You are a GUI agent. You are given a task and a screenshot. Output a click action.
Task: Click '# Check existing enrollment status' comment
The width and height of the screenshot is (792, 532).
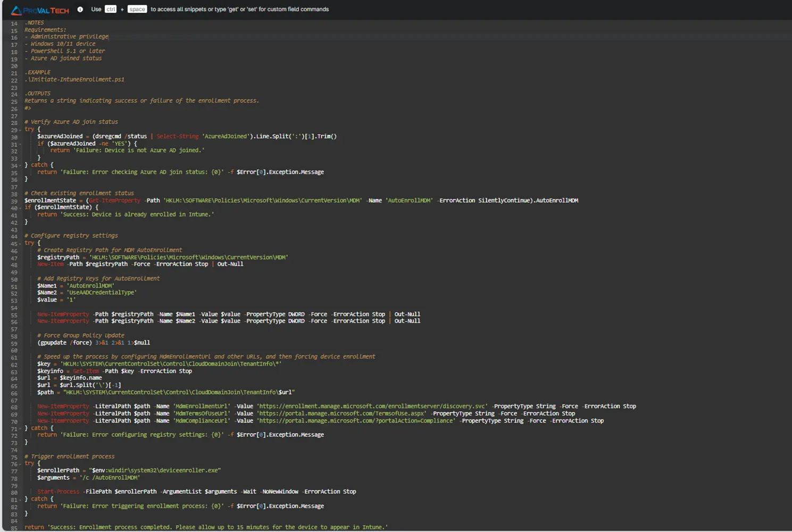point(79,193)
